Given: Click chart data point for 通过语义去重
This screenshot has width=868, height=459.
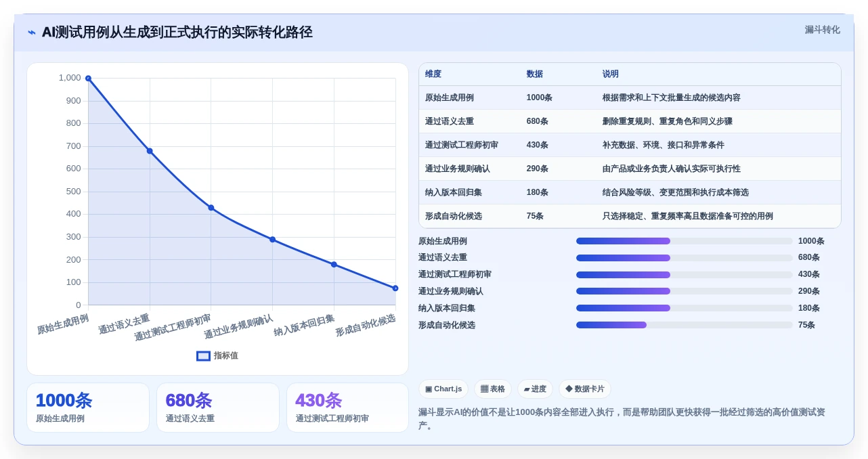Looking at the screenshot, I should click(150, 151).
